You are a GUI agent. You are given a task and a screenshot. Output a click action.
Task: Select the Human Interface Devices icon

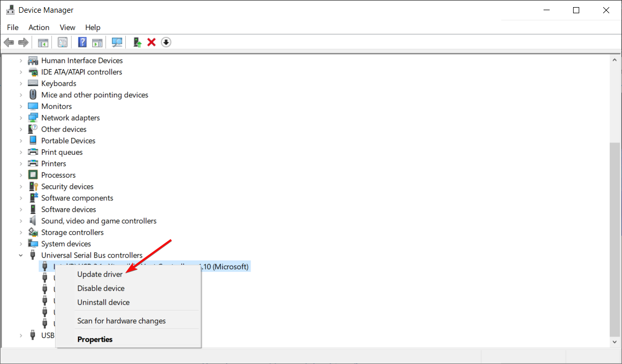33,61
